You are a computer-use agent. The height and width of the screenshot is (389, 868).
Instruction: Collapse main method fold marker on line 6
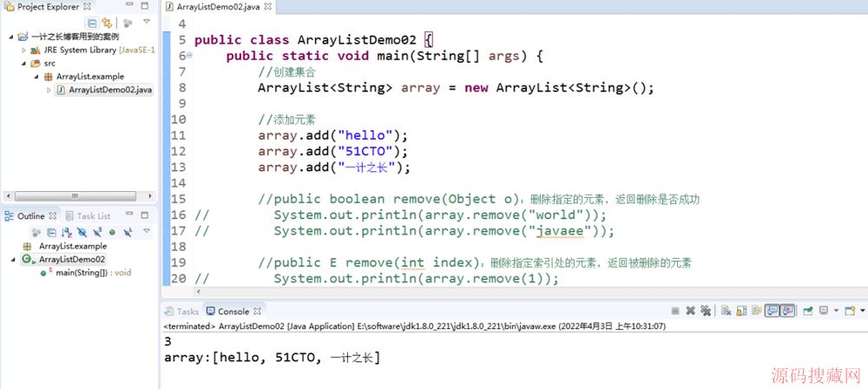[x=190, y=56]
